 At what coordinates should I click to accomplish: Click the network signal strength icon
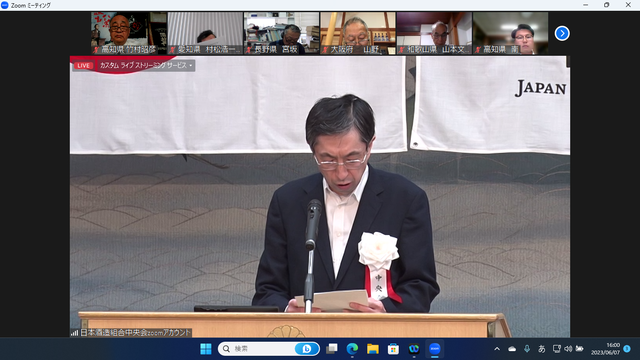pyautogui.click(x=74, y=333)
